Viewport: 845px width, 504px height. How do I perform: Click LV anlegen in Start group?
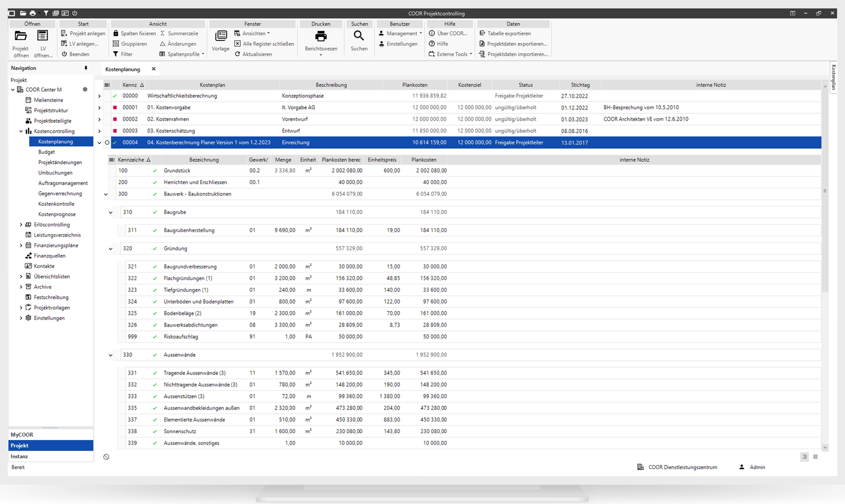tap(80, 44)
